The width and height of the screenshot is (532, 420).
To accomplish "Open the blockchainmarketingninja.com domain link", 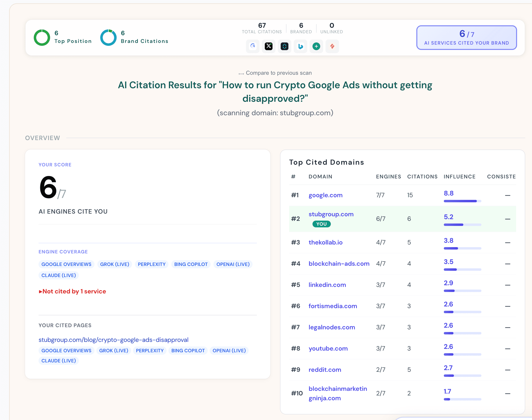I will pyautogui.click(x=338, y=393).
